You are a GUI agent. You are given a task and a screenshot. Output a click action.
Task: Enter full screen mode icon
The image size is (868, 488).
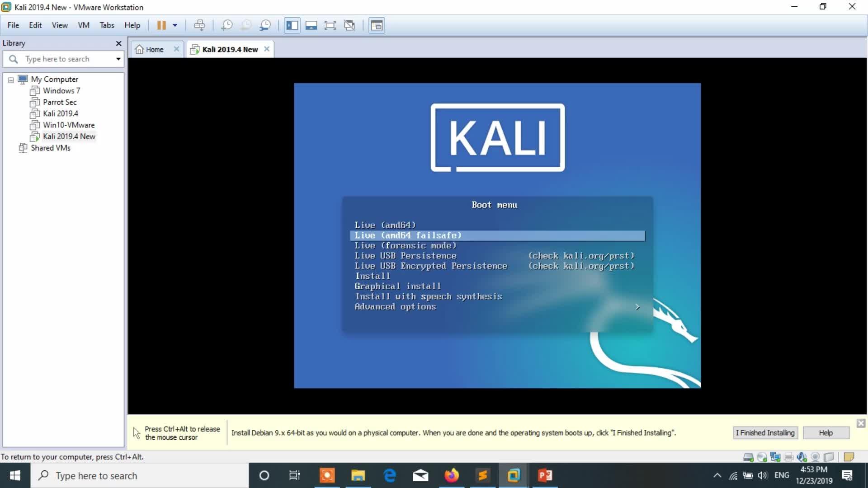coord(330,25)
